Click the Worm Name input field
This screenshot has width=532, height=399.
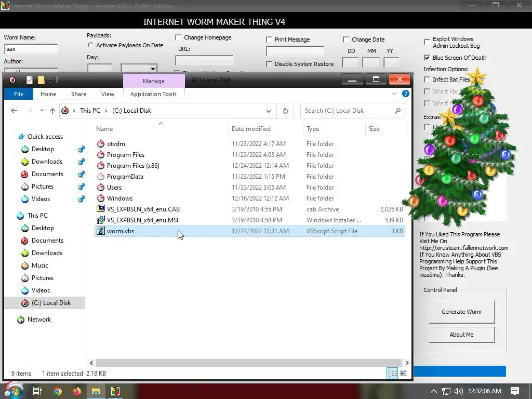click(31, 49)
